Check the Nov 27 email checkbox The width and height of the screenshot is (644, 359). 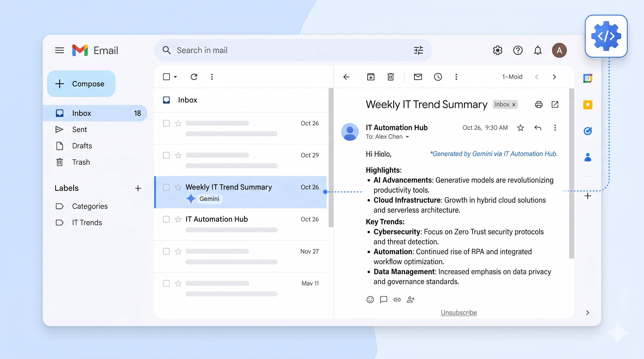[166, 251]
